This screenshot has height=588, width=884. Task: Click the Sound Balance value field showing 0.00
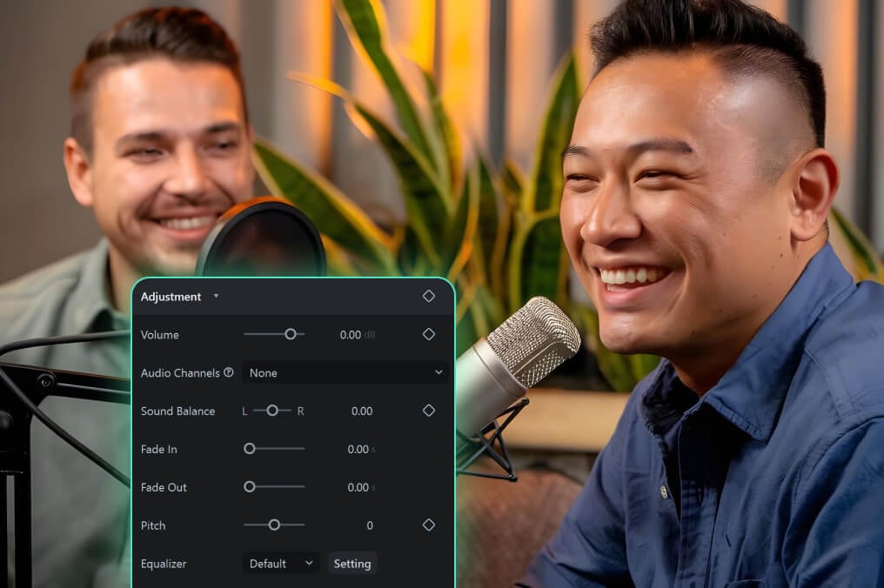click(362, 411)
